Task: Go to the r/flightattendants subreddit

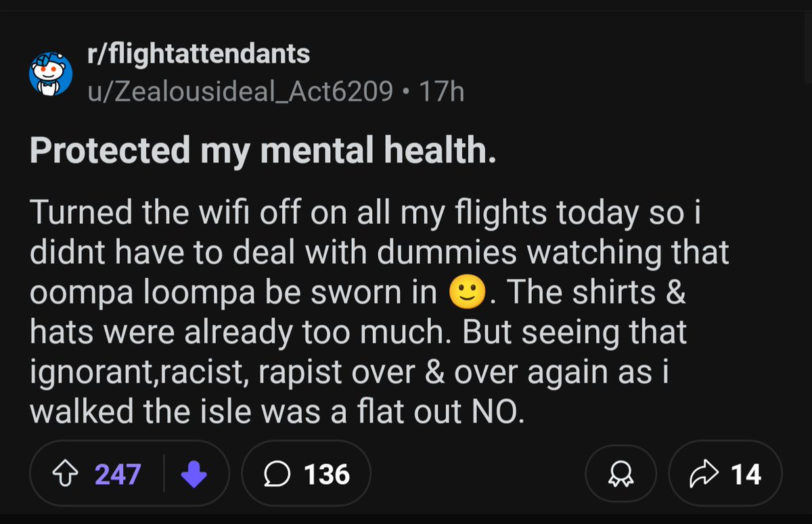Action: [x=199, y=54]
